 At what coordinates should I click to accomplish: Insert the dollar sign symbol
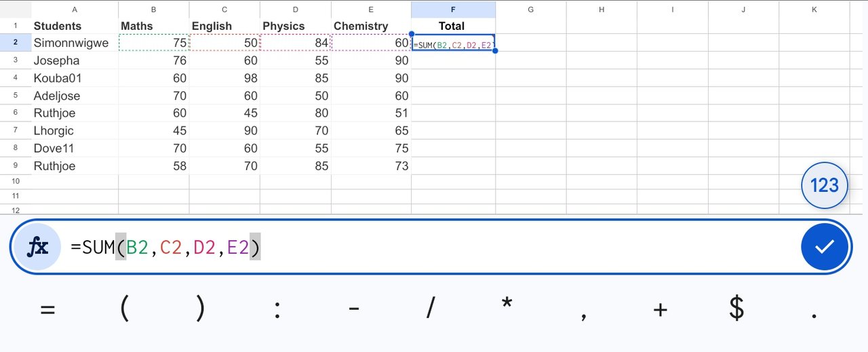(736, 309)
